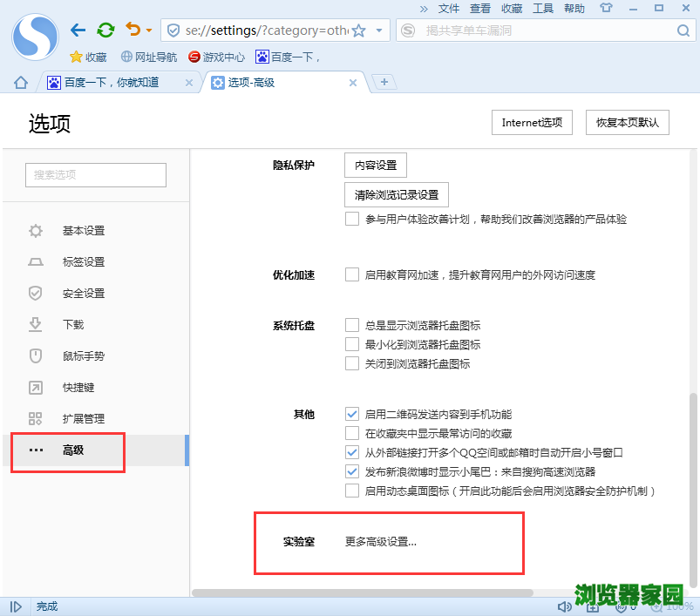The height and width of the screenshot is (616, 700).
Task: Switch to the 百度一下 tab
Action: click(x=113, y=82)
